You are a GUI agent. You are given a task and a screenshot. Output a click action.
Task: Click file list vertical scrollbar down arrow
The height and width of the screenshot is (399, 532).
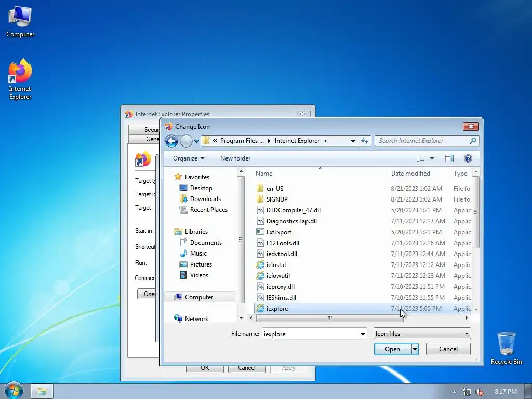pos(476,309)
